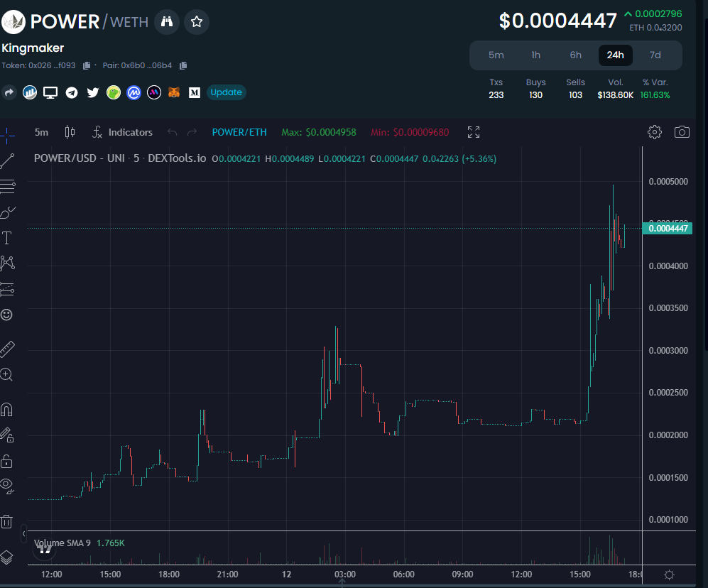The image size is (708, 588).
Task: Add the token to MetaMask via fox icon
Action: tap(174, 92)
